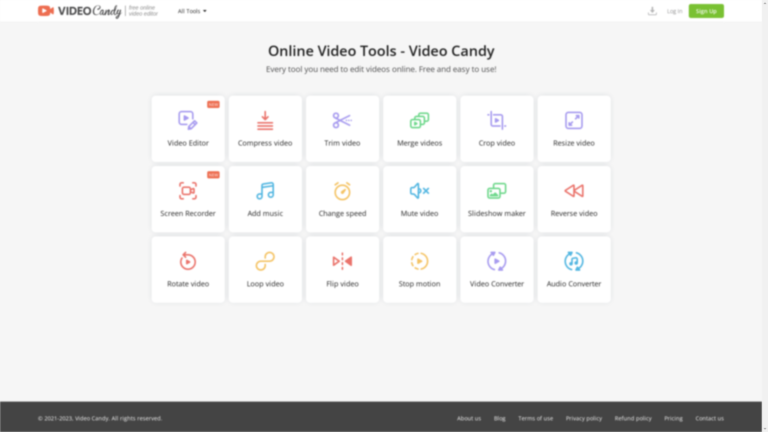Click the 'Reverse video' label text
768x432 pixels.
click(x=574, y=214)
